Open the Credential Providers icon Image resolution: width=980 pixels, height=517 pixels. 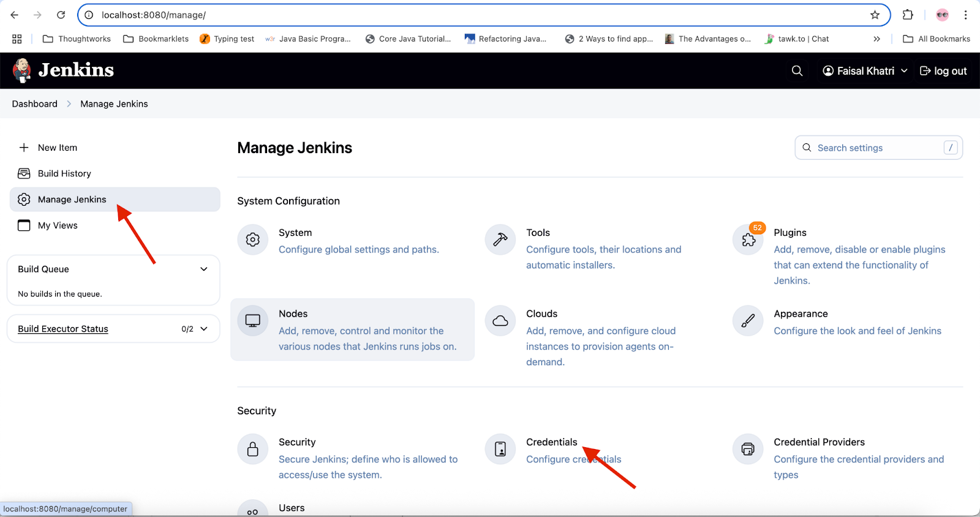coord(748,449)
